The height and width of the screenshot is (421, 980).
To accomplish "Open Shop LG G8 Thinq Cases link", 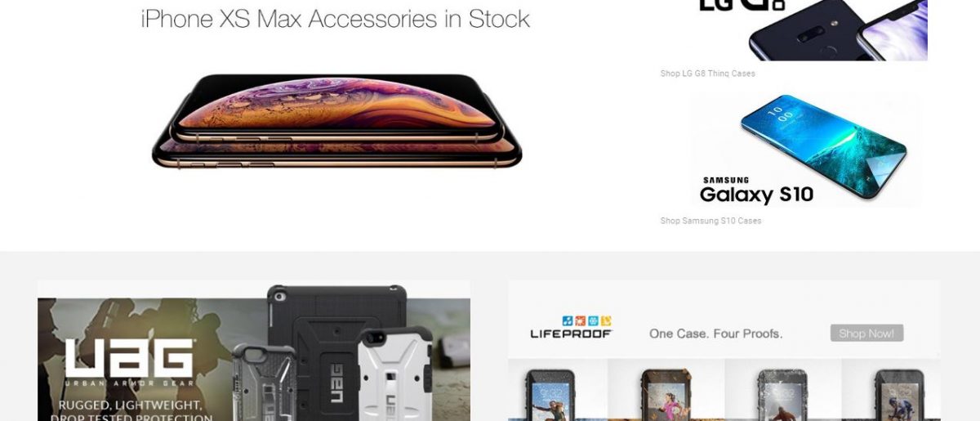I will point(707,74).
